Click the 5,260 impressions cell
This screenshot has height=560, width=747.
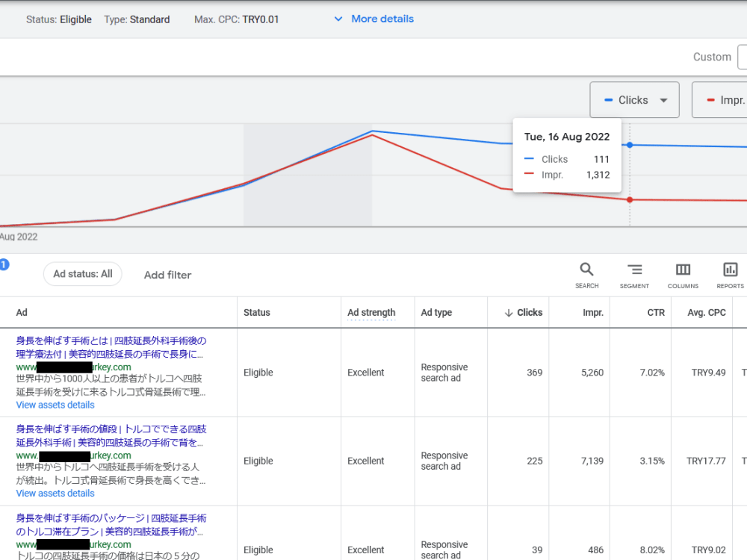coord(592,373)
